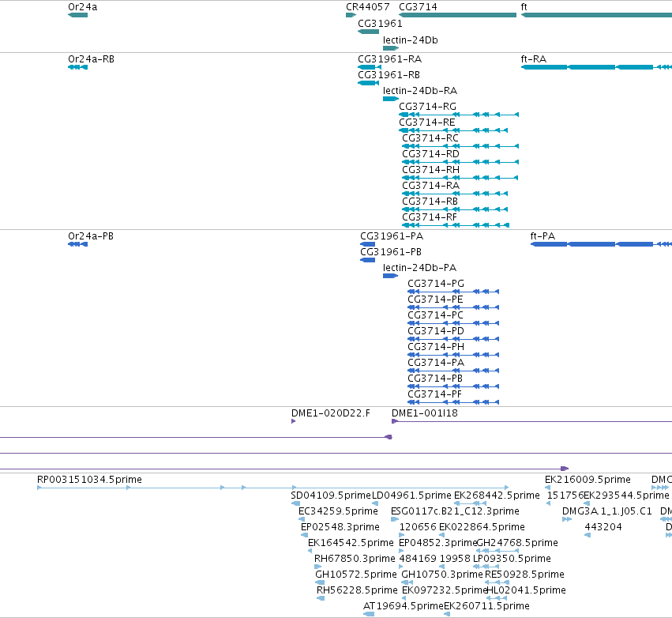The width and height of the screenshot is (672, 618).
Task: Select the LD04961.5prime EST label
Action: (412, 496)
